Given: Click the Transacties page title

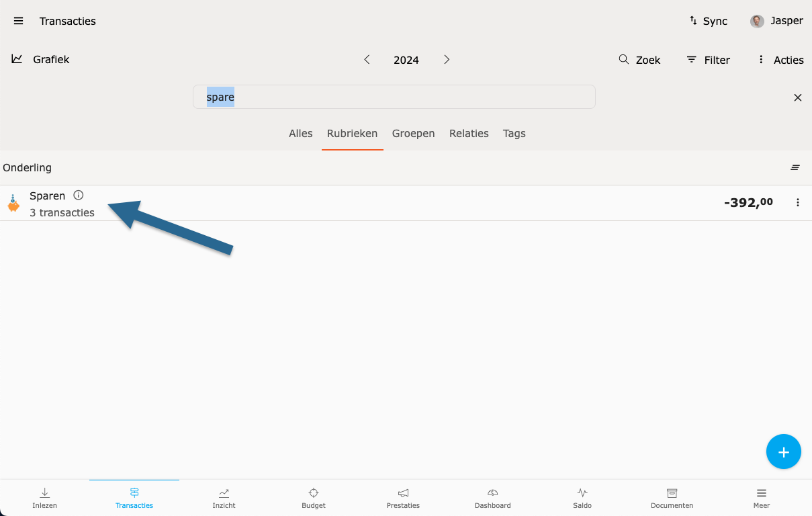Looking at the screenshot, I should coord(68,21).
